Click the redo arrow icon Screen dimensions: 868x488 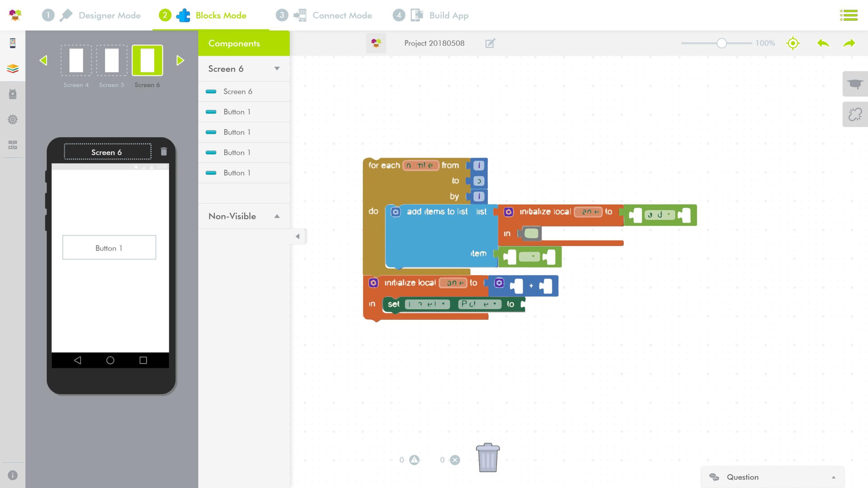click(849, 43)
